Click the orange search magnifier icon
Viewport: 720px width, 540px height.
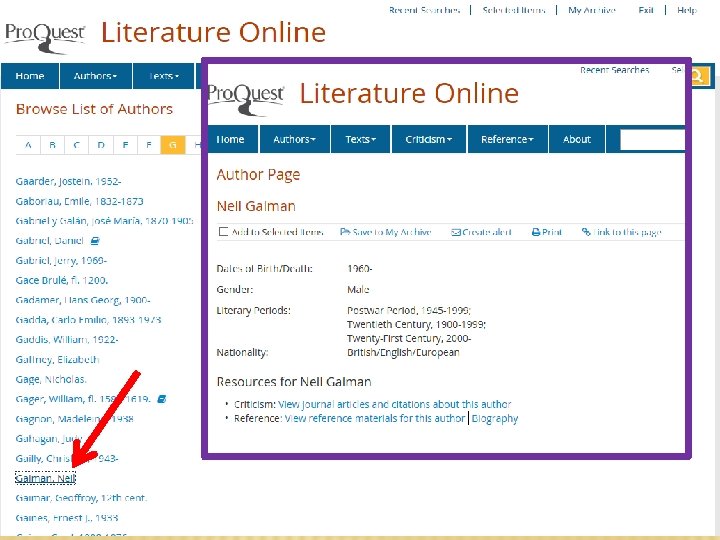(x=700, y=76)
